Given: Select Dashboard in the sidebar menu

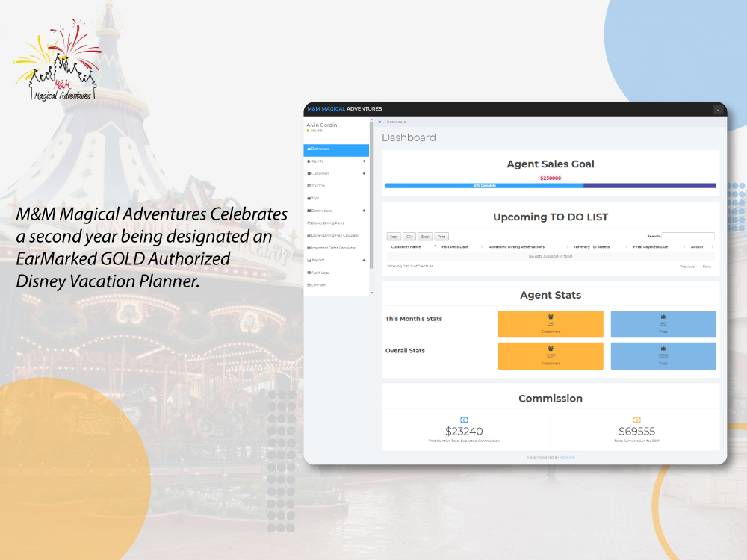Looking at the screenshot, I should click(x=336, y=149).
